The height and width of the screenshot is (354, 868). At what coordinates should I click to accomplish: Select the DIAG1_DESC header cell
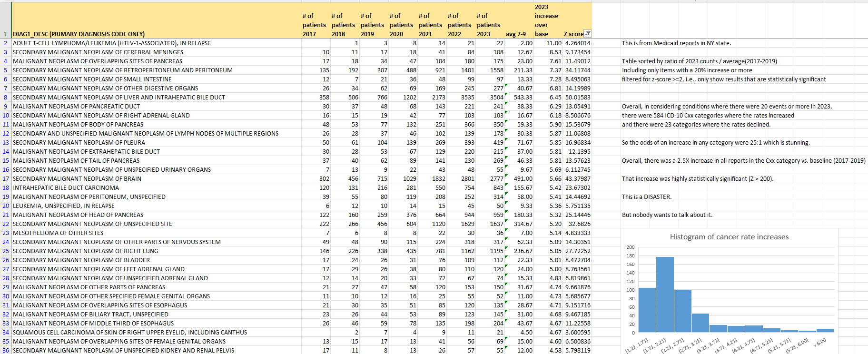156,20
